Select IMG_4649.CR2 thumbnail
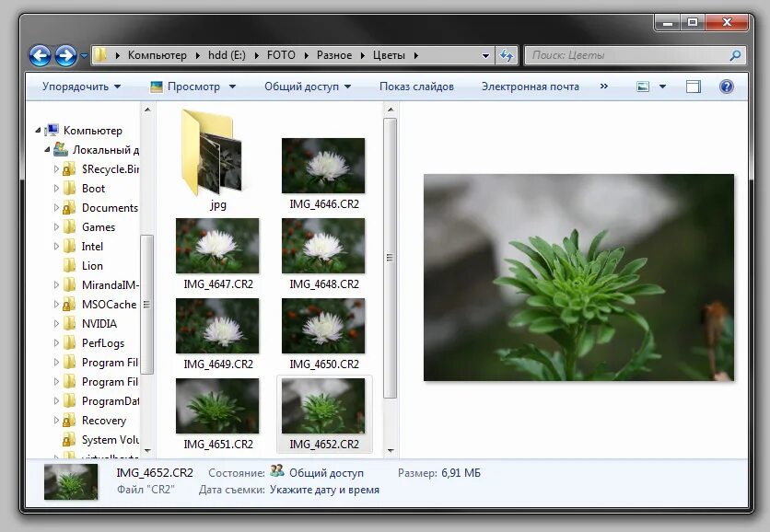This screenshot has height=532, width=770. (217, 326)
